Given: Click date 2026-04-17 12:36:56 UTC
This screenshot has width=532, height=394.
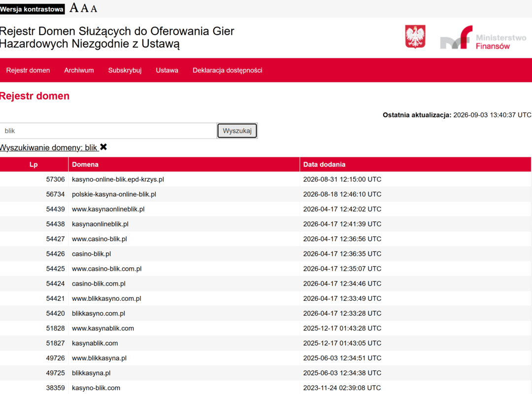Looking at the screenshot, I should tap(342, 239).
